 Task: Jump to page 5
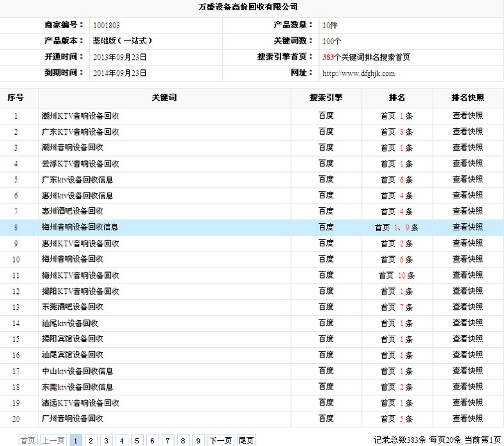[137, 440]
